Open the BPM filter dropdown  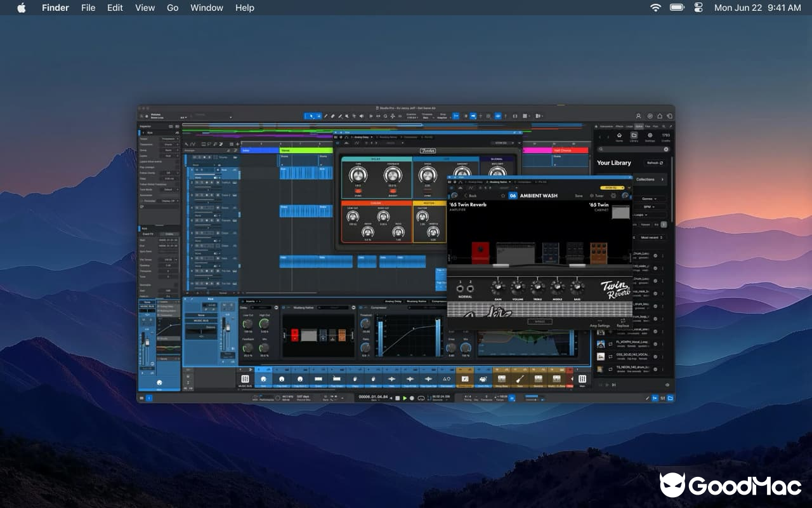click(x=650, y=206)
